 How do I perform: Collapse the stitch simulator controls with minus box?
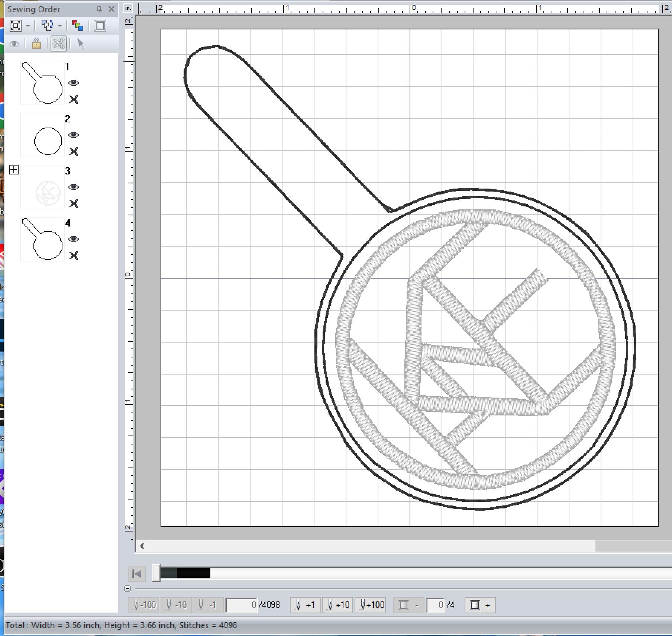(127, 588)
